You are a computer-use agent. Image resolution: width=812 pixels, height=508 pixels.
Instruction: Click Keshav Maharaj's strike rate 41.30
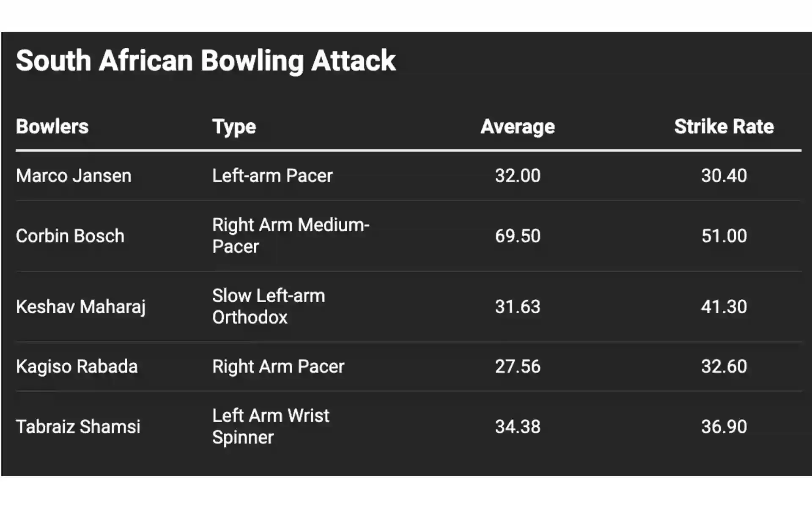[724, 306]
